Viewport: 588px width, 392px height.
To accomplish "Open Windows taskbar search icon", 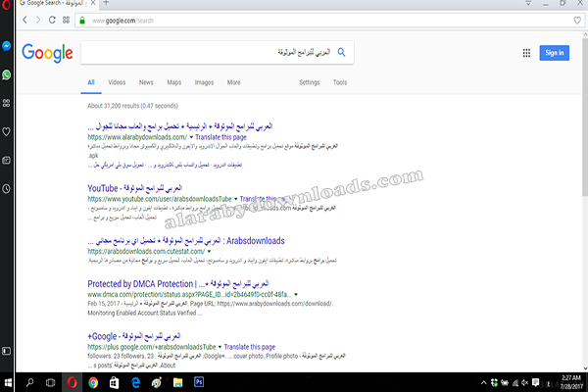I will point(29,382).
